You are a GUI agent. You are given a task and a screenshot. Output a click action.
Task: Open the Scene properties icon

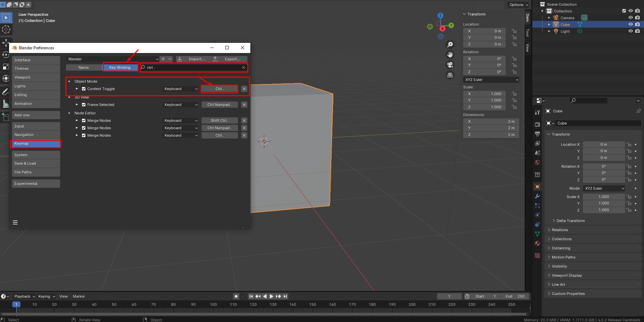point(537,153)
